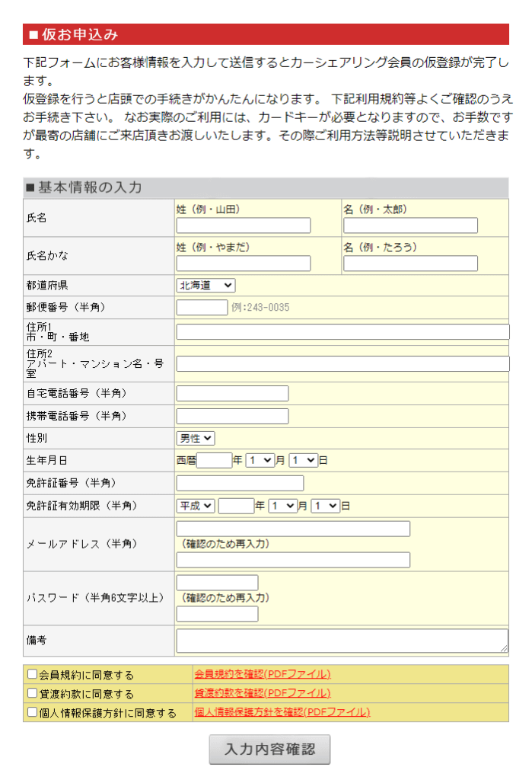Focus the 姓 (例・やまだ) kana field
Image resolution: width=532 pixels, height=780 pixels.
click(x=244, y=263)
